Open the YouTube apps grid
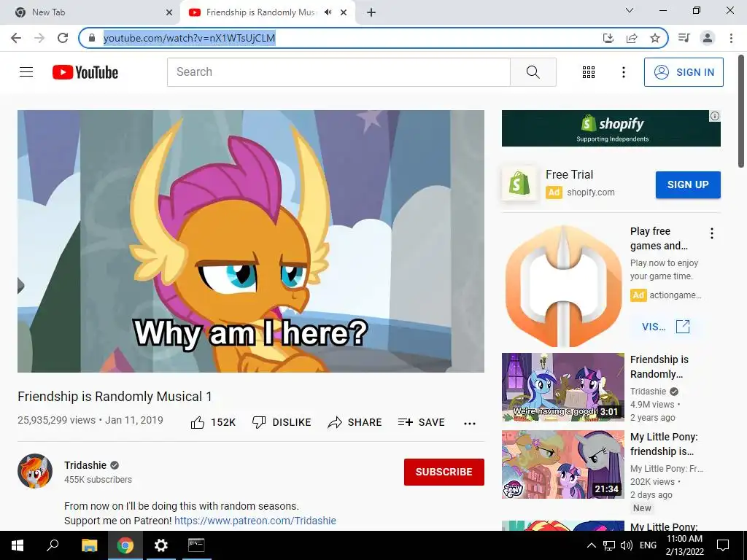Screen dimensions: 747x560 pyautogui.click(x=589, y=72)
